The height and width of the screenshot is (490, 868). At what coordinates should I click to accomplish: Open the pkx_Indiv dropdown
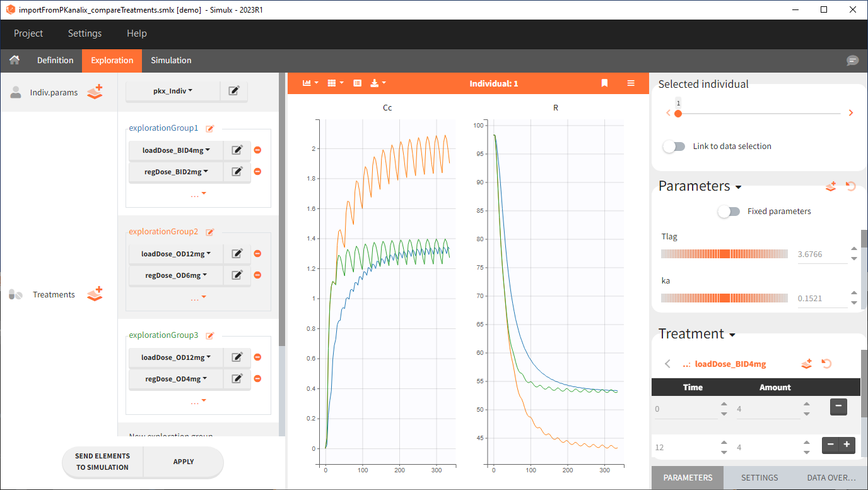[x=173, y=91]
